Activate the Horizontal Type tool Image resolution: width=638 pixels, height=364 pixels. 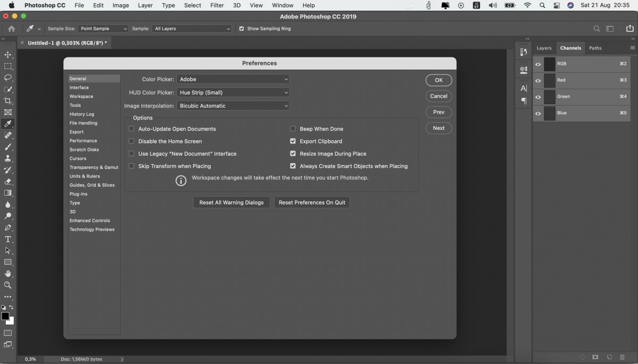point(8,239)
